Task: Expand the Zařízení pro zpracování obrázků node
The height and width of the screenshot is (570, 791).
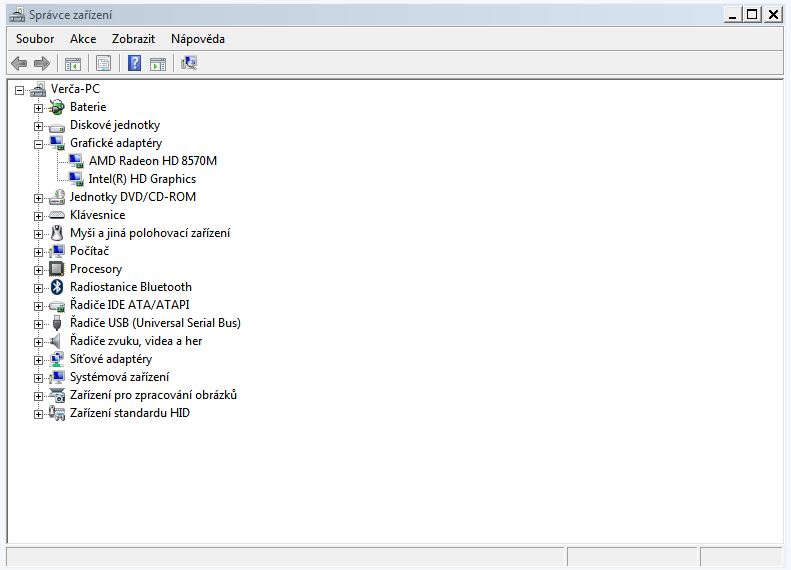Action: [x=38, y=396]
